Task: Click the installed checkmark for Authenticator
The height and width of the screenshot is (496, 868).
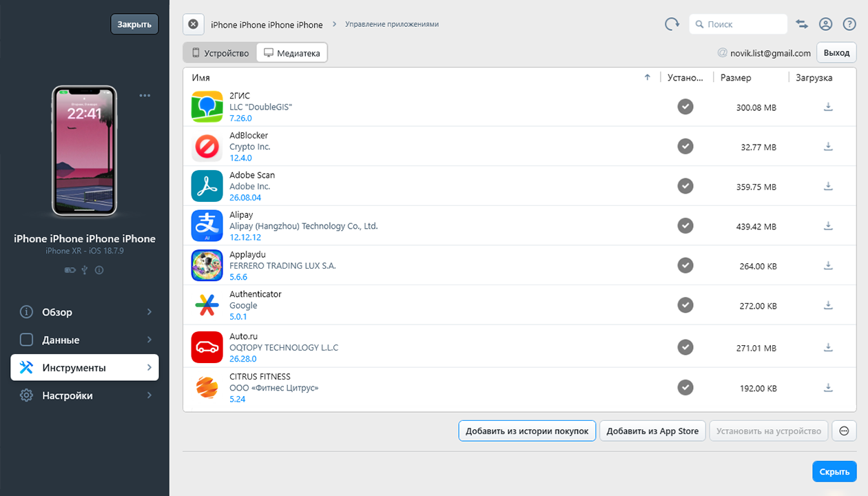Action: point(685,305)
